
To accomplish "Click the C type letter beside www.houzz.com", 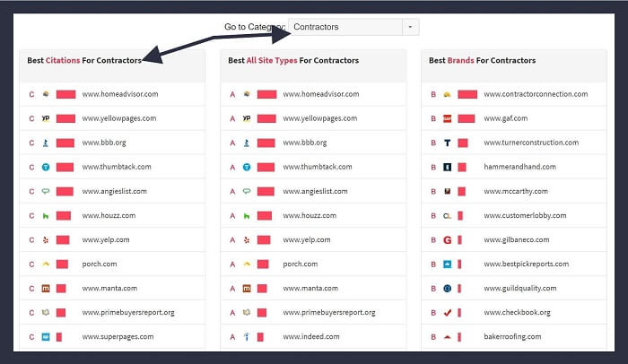I will coord(31,216).
